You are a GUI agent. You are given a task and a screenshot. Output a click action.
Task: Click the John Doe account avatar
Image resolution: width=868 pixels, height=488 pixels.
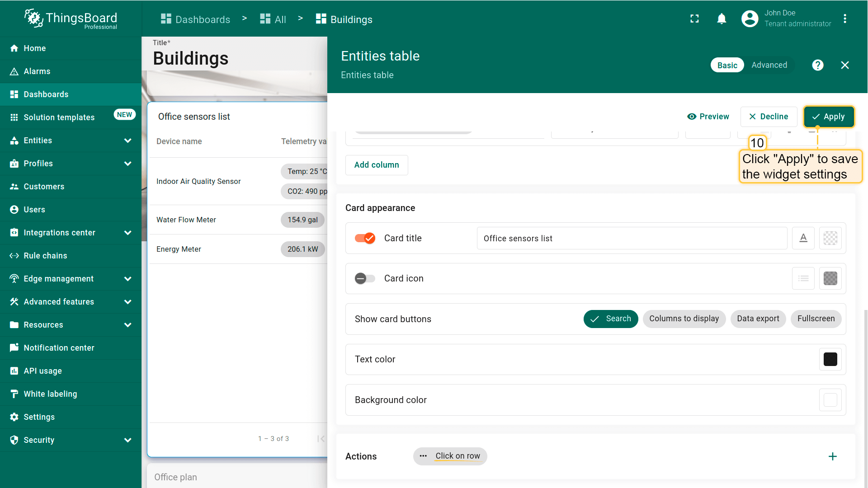750,19
